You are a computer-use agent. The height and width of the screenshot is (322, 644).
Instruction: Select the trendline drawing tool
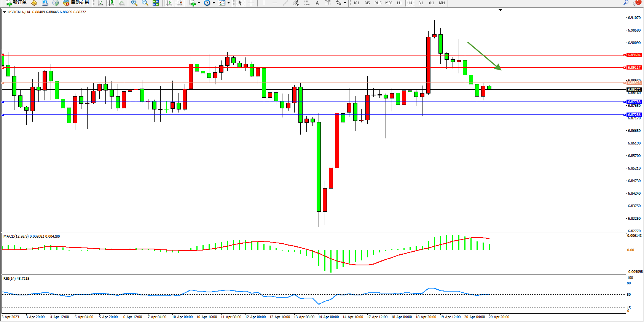(x=285, y=3)
